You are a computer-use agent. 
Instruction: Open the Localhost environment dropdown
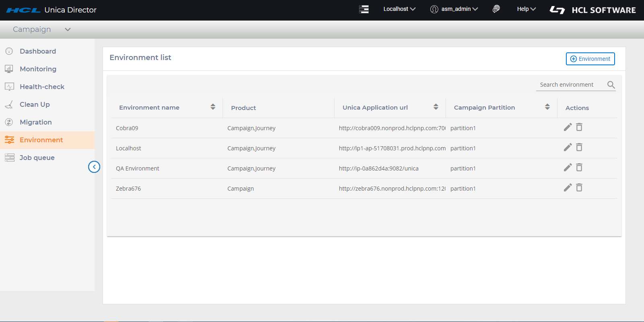(x=399, y=9)
